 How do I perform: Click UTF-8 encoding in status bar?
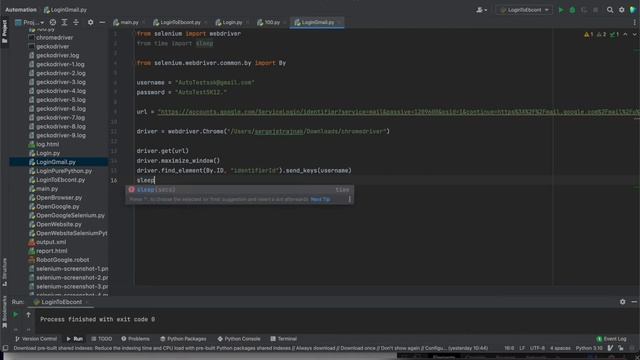pyautogui.click(x=537, y=349)
